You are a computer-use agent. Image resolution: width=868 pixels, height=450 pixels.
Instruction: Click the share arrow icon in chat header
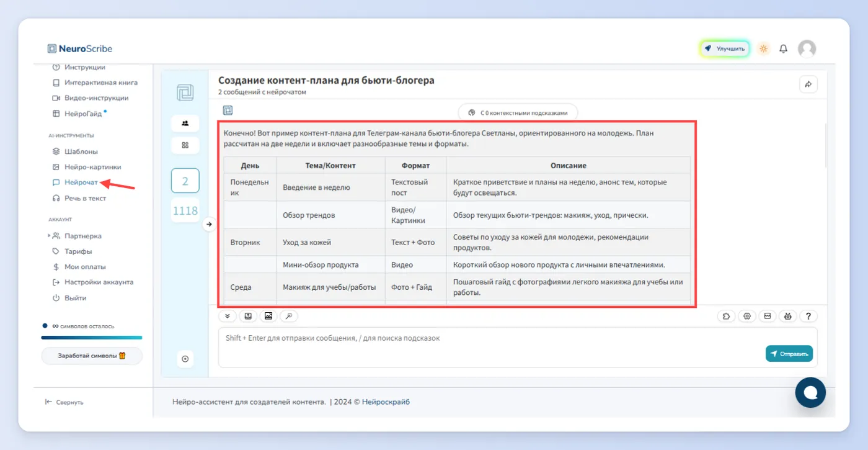(808, 84)
